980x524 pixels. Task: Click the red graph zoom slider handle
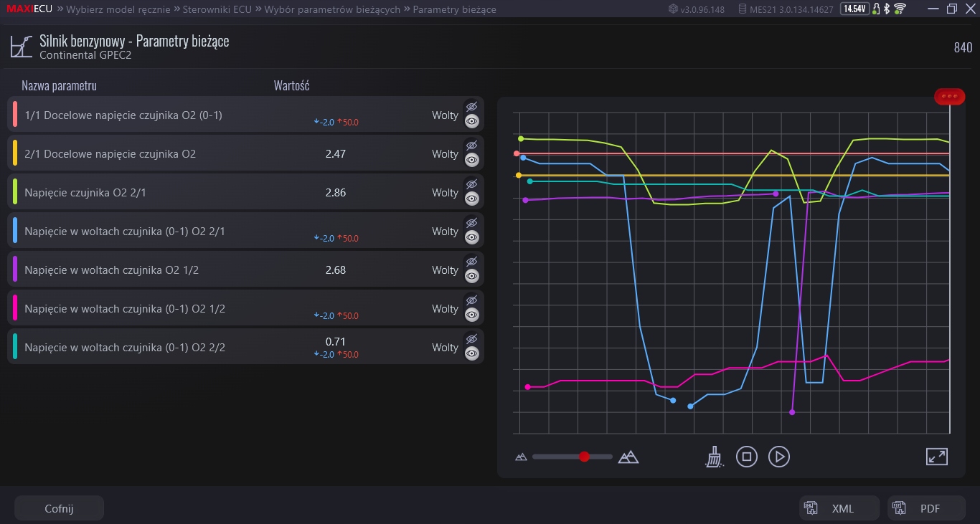584,457
